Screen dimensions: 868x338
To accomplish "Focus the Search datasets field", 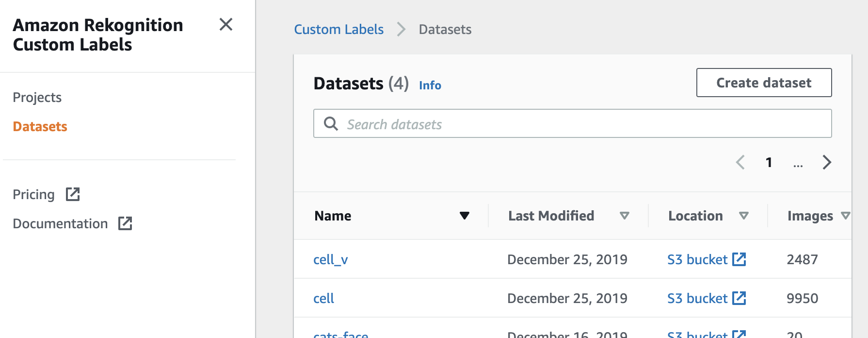I will coord(582,124).
